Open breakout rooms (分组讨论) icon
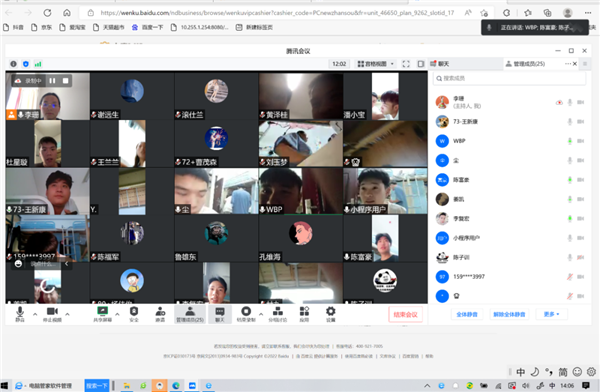This screenshot has width=600, height=392. click(278, 314)
